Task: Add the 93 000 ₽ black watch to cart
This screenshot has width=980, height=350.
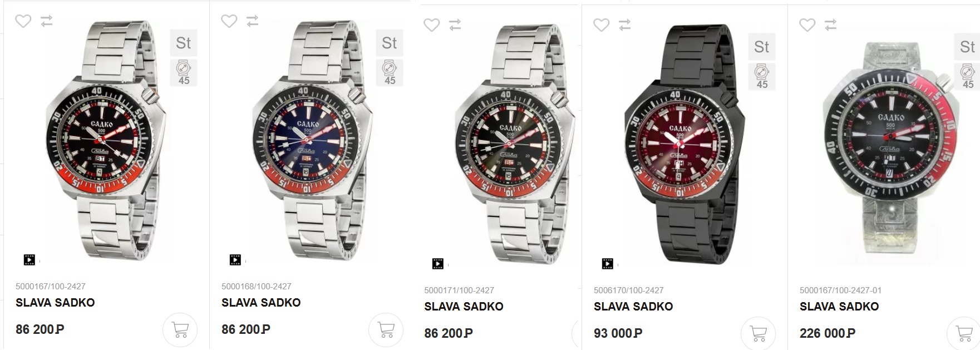Action: (758, 333)
